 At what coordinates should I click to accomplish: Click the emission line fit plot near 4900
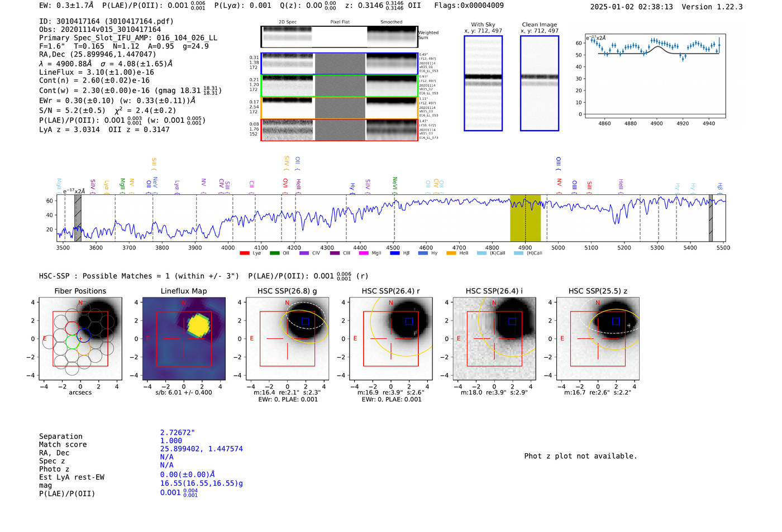coord(655,75)
